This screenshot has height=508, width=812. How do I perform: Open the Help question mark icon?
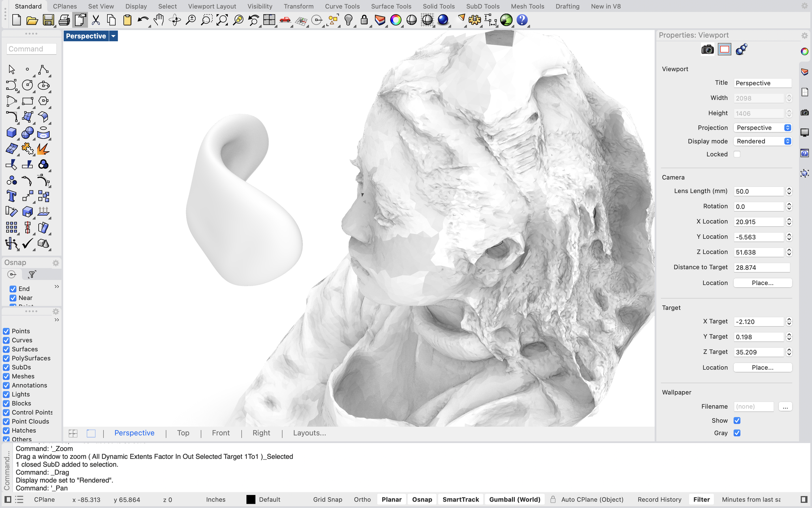[x=522, y=20]
